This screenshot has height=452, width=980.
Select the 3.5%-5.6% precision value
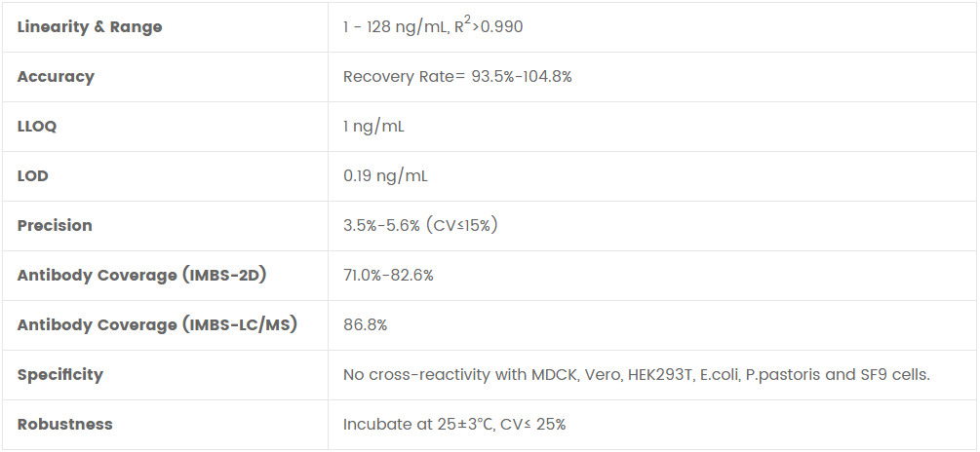(381, 226)
